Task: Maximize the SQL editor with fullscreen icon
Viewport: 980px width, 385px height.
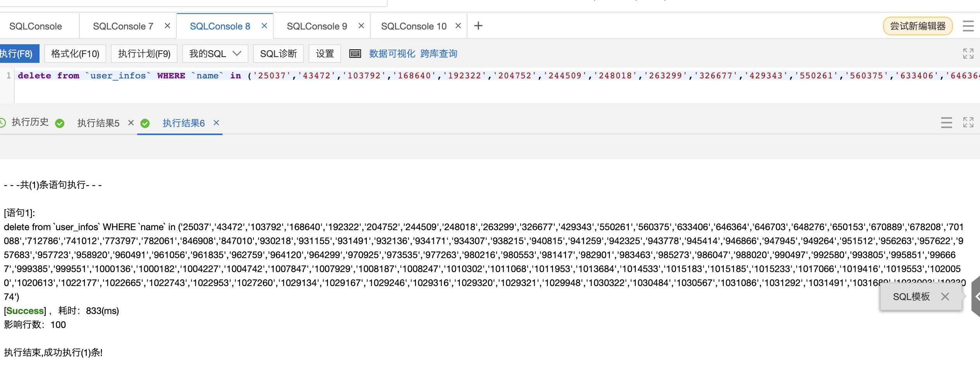Action: click(x=968, y=54)
